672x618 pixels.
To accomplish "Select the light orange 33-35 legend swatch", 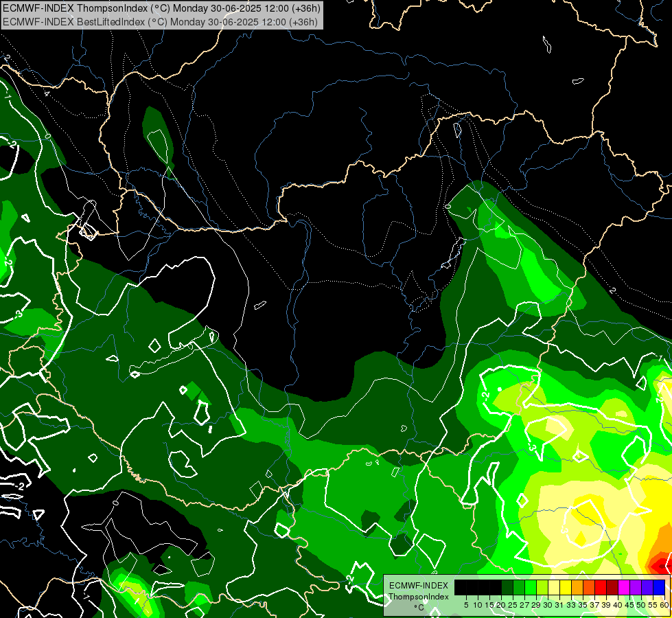I will [x=577, y=587].
